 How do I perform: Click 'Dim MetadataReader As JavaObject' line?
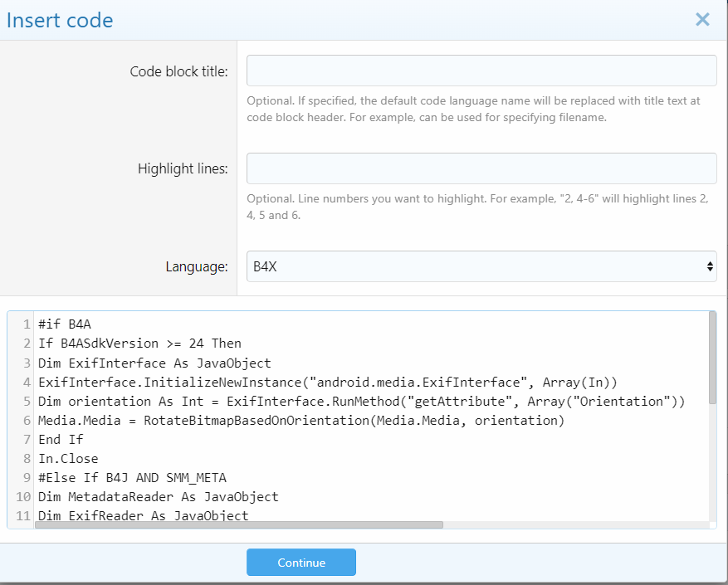pos(158,496)
